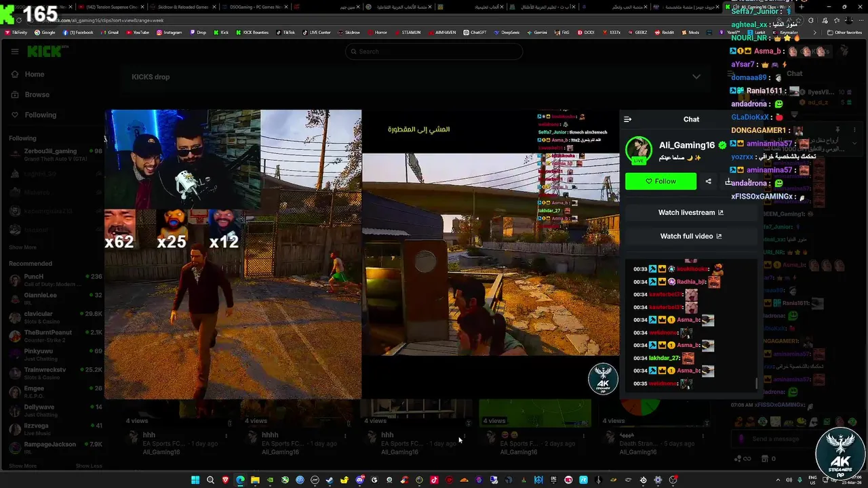868x488 pixels.
Task: Open Trainwreckstv recommended channel
Action: click(56, 373)
